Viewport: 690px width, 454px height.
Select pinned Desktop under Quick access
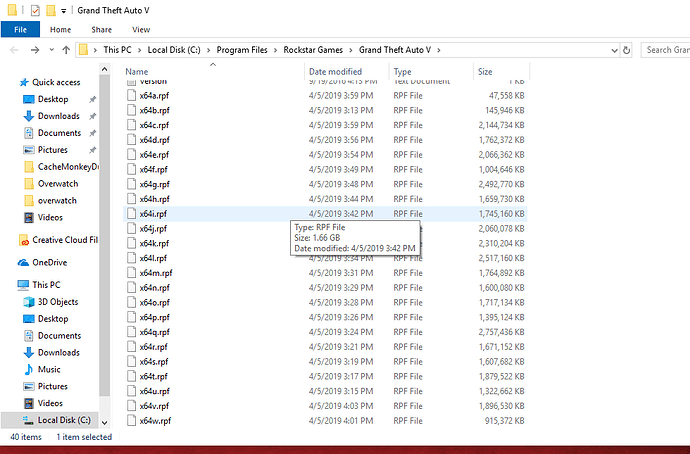coord(53,99)
